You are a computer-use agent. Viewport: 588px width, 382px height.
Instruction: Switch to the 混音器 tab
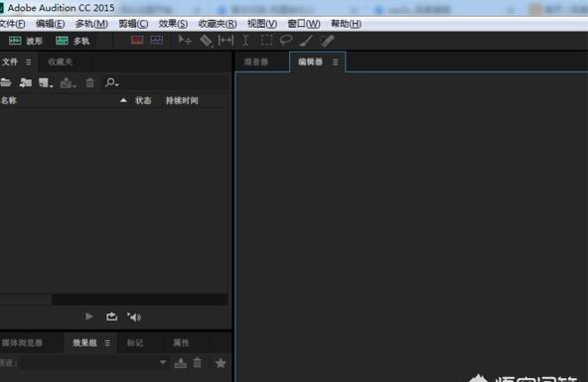[256, 63]
